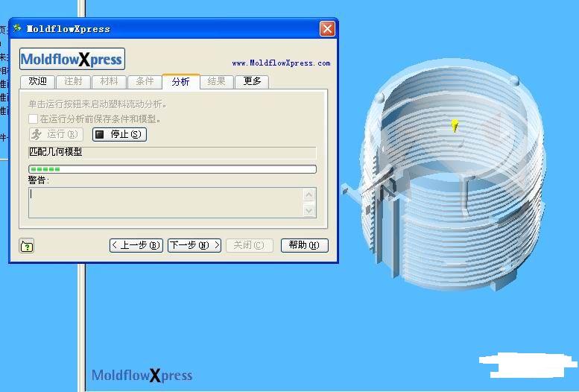Open the context help question-mark icon
Viewport: 579px width, 392px height.
27,246
